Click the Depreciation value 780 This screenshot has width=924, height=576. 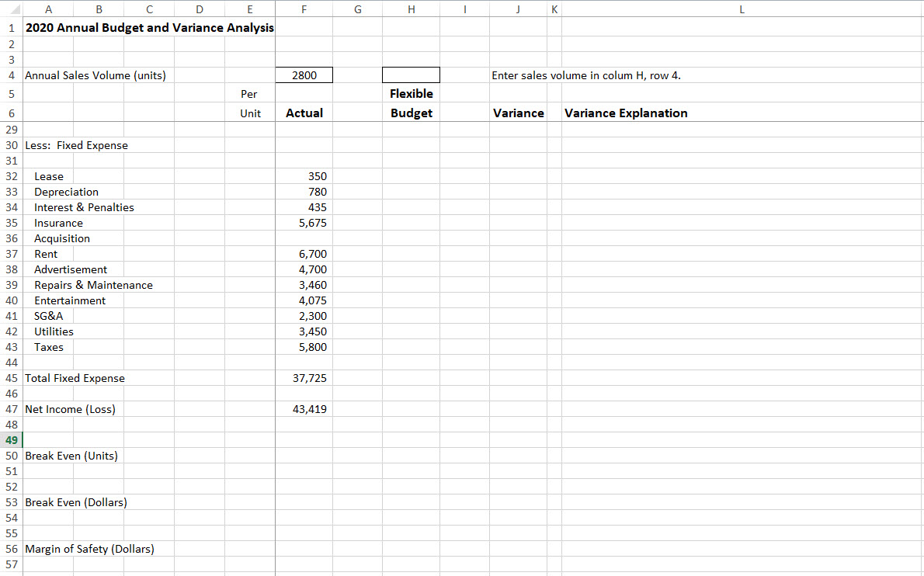tap(304, 192)
